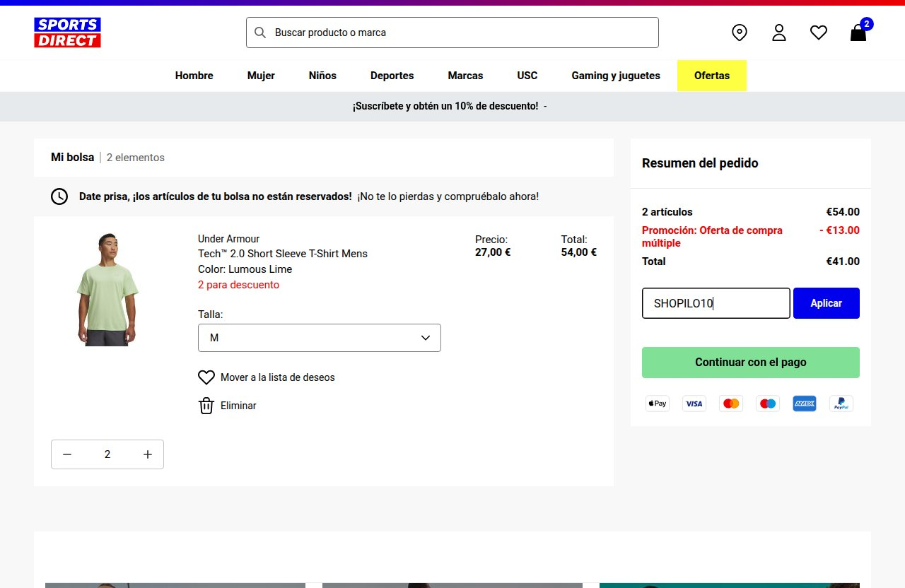905x588 pixels.
Task: Click the Maestro payment icon
Action: (x=768, y=404)
